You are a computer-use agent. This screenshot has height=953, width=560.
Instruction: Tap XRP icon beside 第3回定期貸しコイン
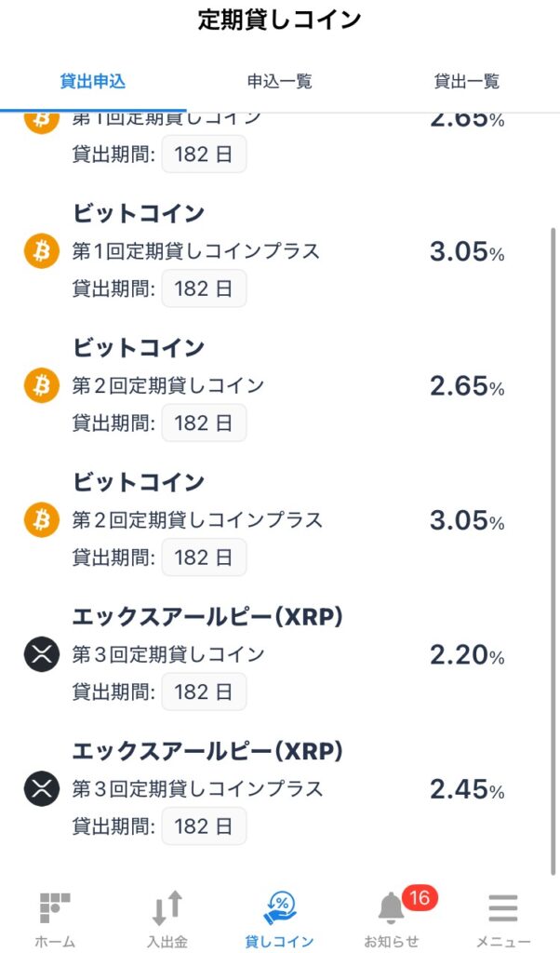(x=41, y=654)
